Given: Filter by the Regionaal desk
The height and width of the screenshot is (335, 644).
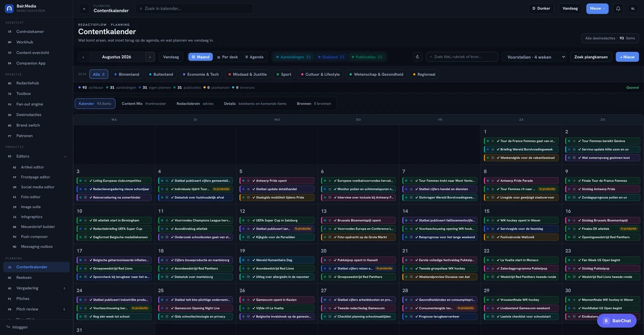Looking at the screenshot, I should pos(424,74).
